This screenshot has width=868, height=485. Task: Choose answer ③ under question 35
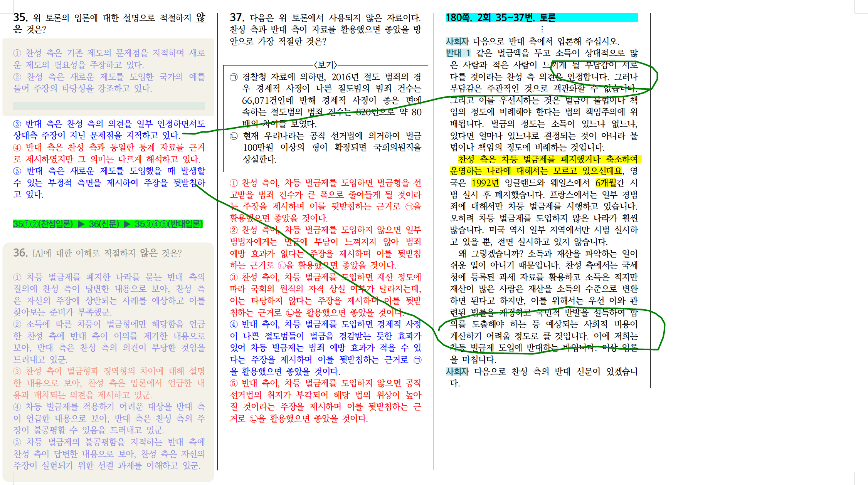point(17,124)
